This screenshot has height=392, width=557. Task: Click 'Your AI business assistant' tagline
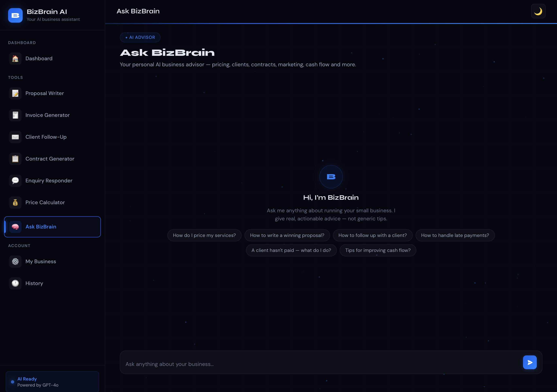53,19
